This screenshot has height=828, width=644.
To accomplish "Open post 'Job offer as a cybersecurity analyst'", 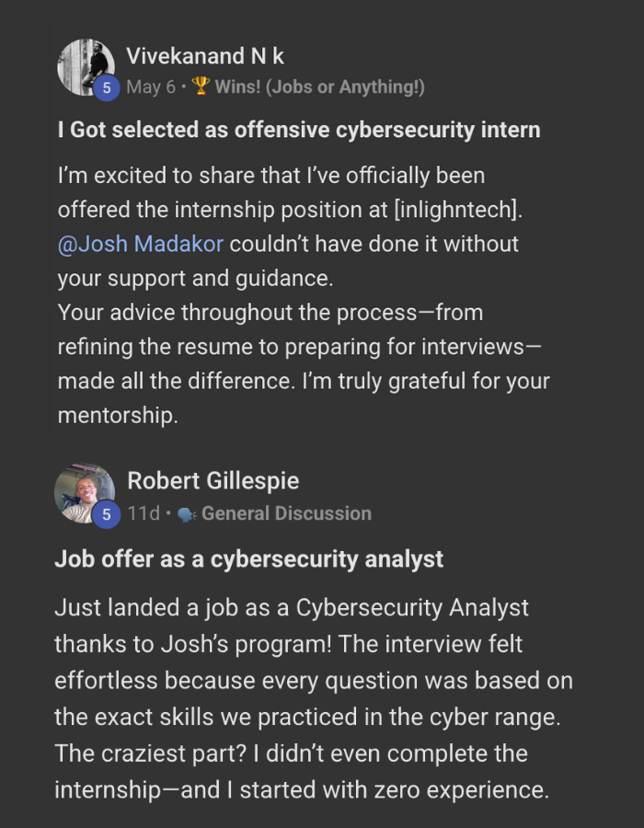I will 249,558.
